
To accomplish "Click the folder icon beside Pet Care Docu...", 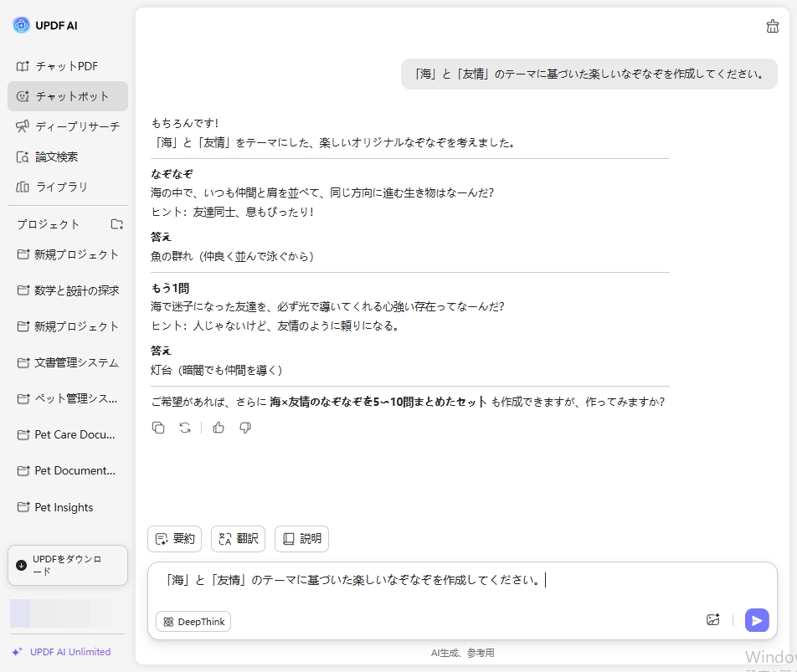I will click(x=23, y=435).
